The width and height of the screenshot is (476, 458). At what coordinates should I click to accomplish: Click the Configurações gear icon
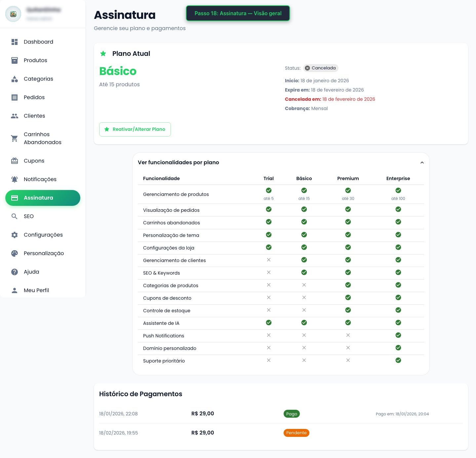pos(15,235)
